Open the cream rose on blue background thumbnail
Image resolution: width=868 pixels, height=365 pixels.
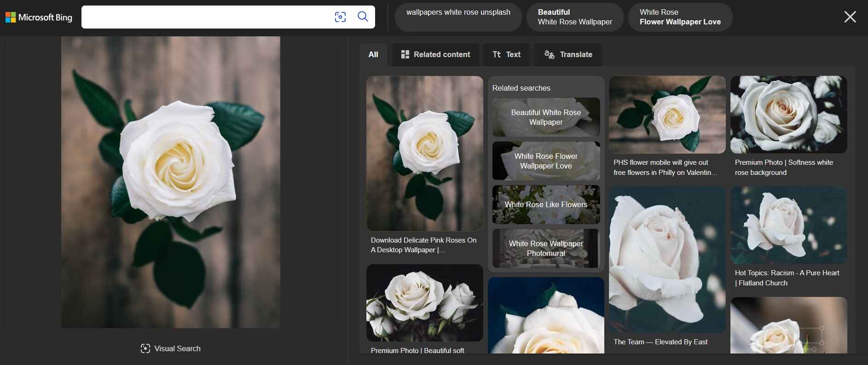click(x=546, y=315)
